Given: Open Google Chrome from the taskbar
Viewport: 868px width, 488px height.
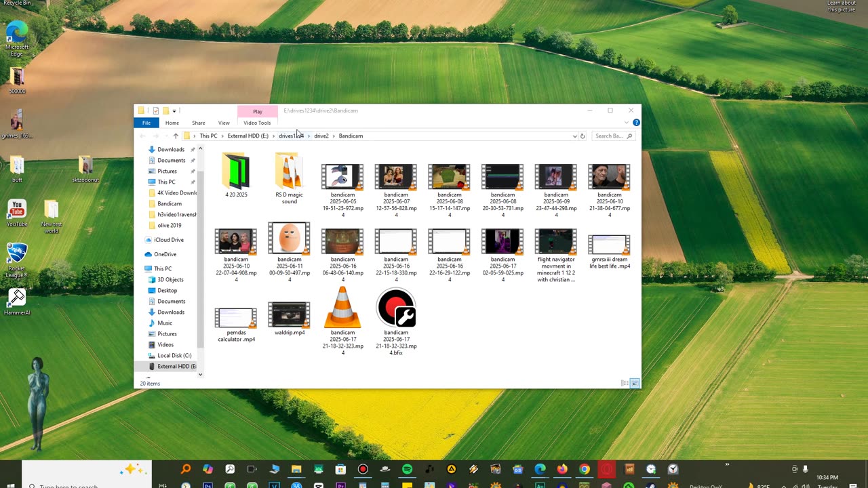Looking at the screenshot, I should click(585, 469).
